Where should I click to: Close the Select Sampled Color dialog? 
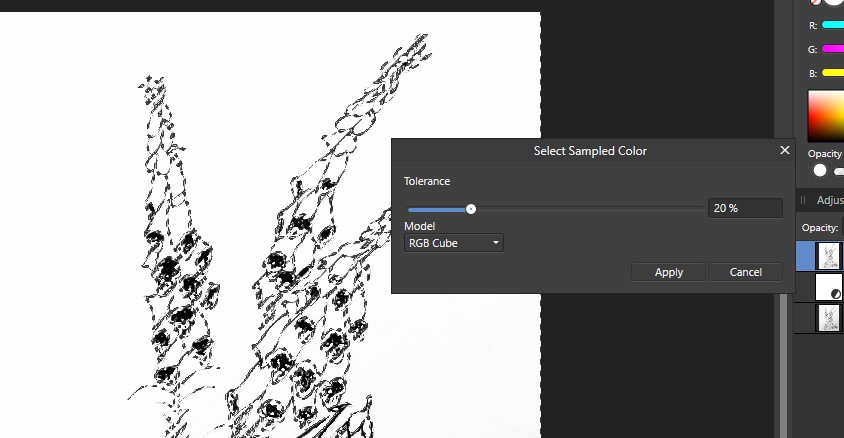tap(785, 150)
